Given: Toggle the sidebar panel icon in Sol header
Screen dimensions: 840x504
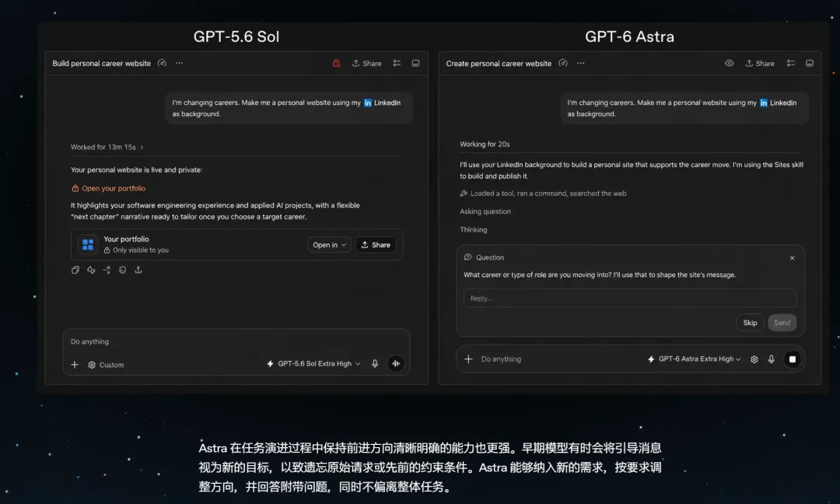Looking at the screenshot, I should coord(415,63).
